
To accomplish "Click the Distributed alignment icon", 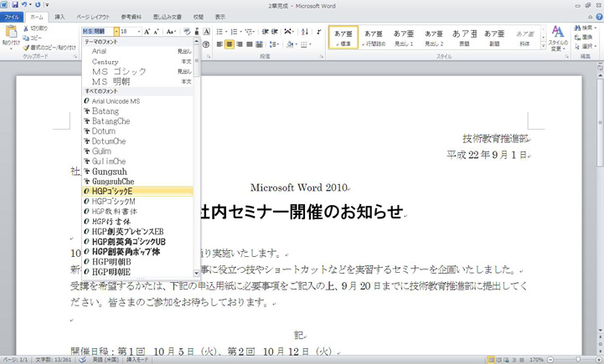I will [259, 44].
